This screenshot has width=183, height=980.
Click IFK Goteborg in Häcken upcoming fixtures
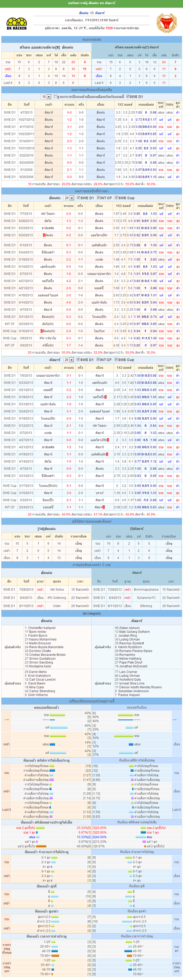57,598
